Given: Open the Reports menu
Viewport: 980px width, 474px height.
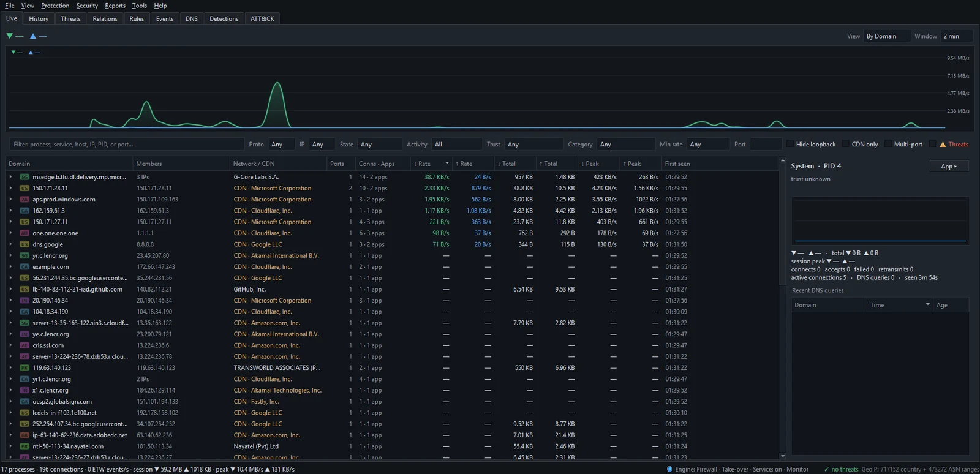Looking at the screenshot, I should click(x=115, y=6).
